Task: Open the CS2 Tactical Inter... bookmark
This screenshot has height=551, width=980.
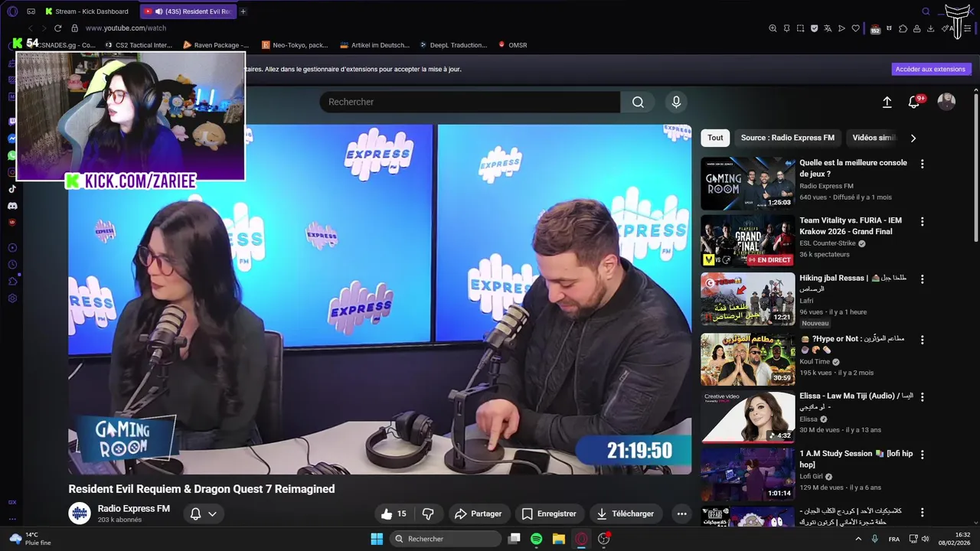Action: point(138,45)
